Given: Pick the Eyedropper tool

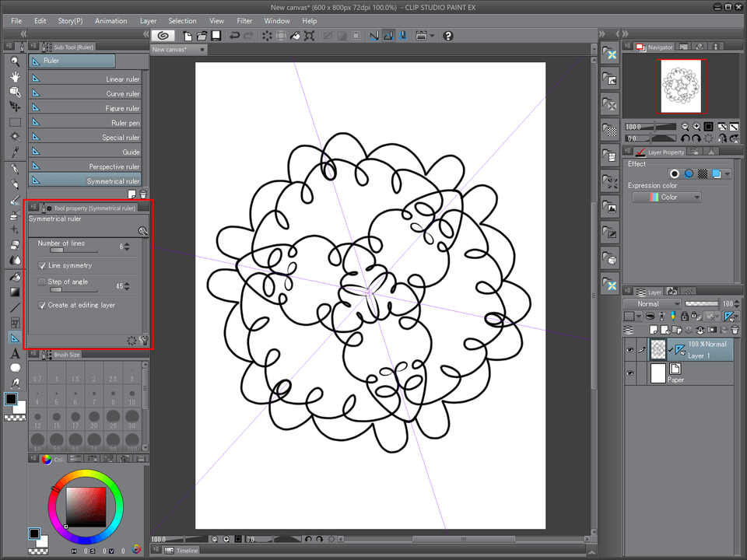Looking at the screenshot, I should (x=15, y=152).
